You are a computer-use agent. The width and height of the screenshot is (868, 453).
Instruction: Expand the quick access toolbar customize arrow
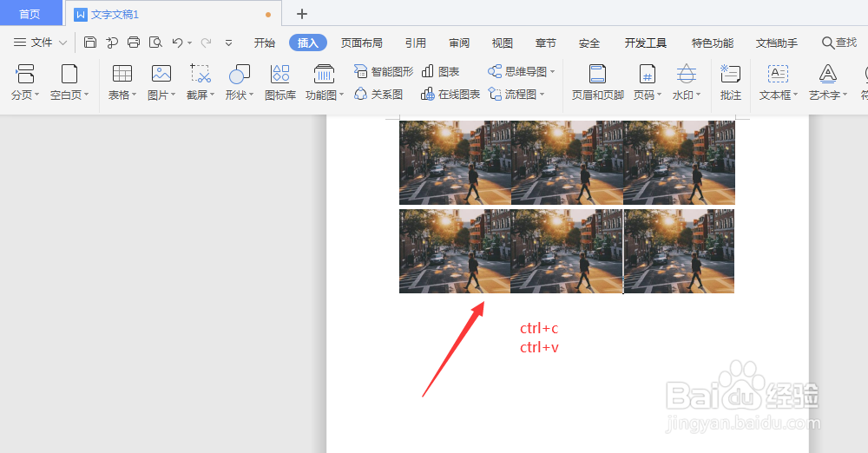(228, 43)
